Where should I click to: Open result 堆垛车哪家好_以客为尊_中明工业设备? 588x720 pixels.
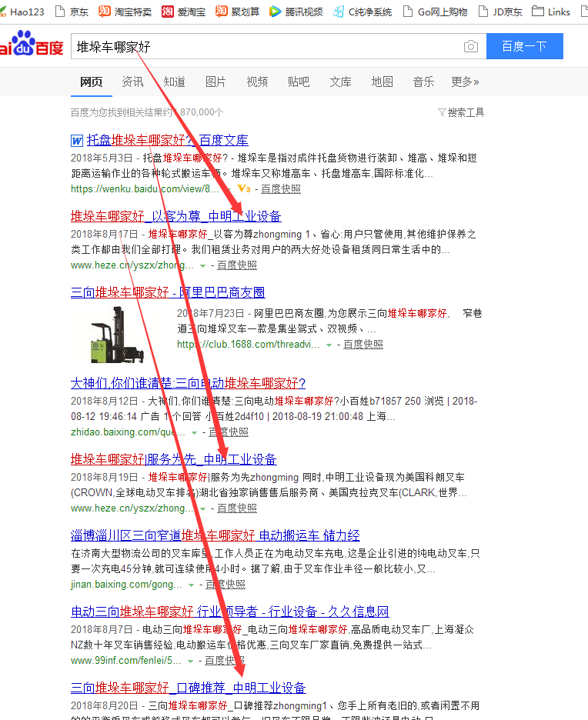[x=176, y=216]
